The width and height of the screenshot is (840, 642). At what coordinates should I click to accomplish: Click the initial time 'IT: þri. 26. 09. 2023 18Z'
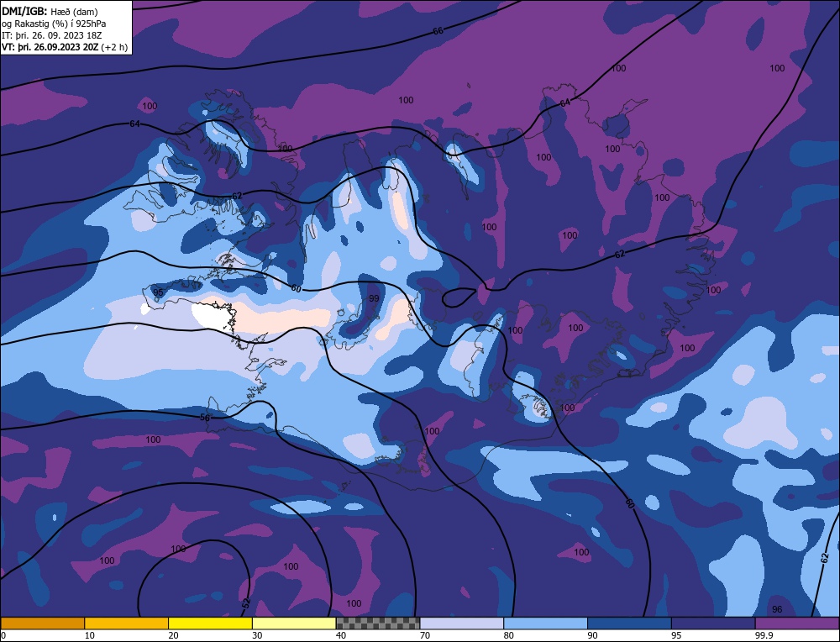pyautogui.click(x=52, y=35)
